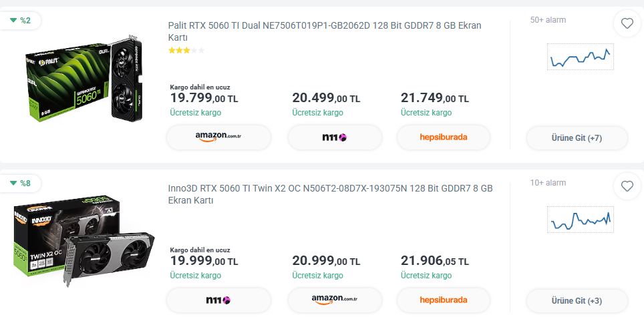The width and height of the screenshot is (644, 317).
Task: Favorite the Inno3D RTX 5060 Ti with heart icon
Action: tap(627, 187)
